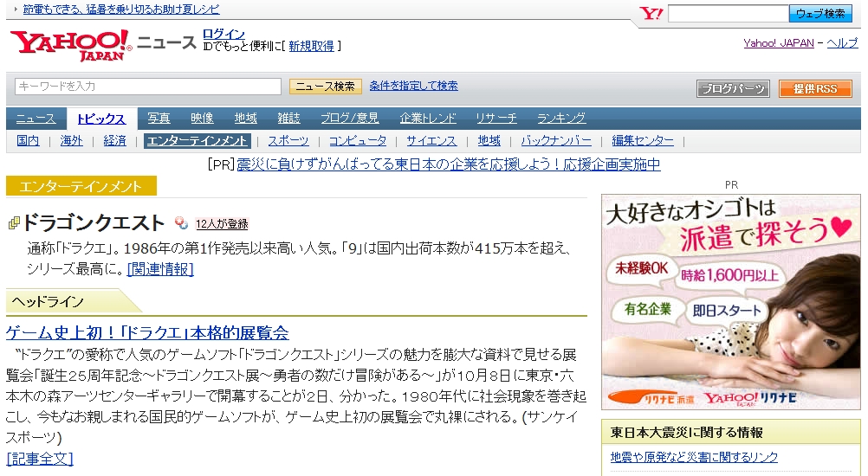Image resolution: width=868 pixels, height=476 pixels.
Task: Open 編集センター sub-category
Action: [643, 141]
